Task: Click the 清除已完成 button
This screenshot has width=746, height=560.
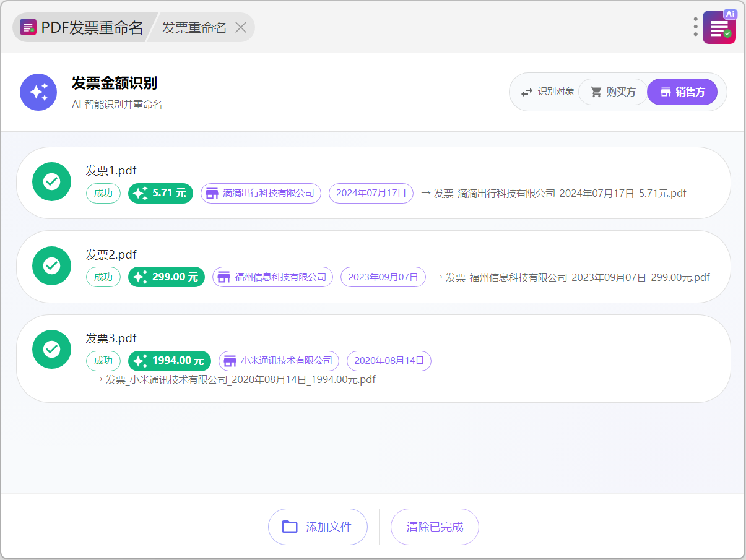Action: 435,527
